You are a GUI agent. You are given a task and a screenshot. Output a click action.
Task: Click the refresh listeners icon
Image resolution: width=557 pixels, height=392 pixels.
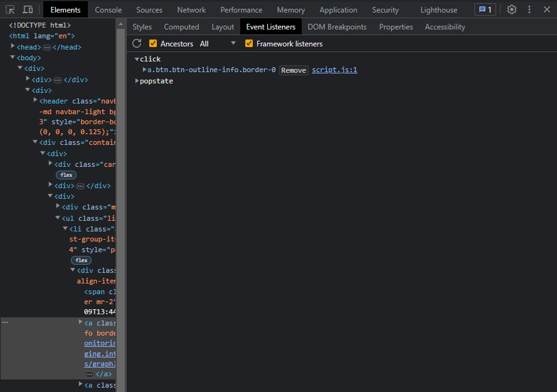[137, 43]
